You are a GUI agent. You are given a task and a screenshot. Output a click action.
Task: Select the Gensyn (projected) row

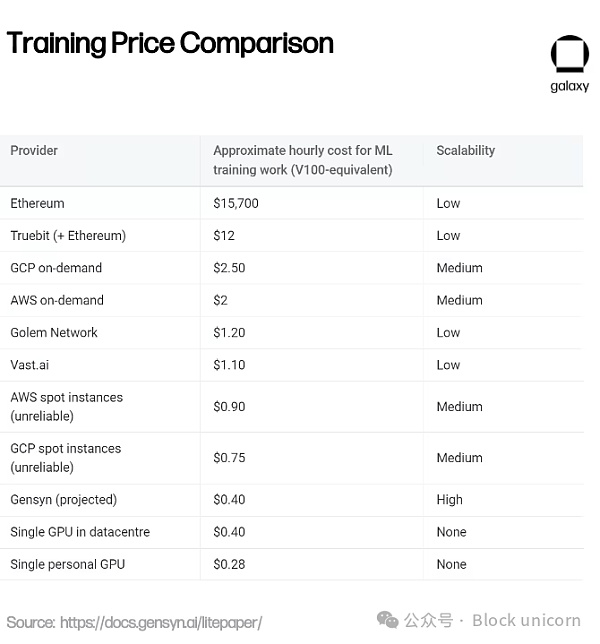(x=63, y=500)
